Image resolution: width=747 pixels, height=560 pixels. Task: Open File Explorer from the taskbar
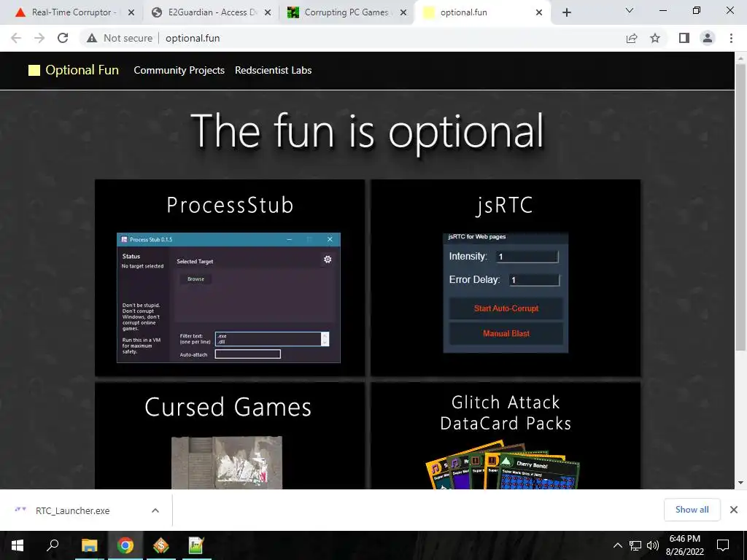pos(89,545)
